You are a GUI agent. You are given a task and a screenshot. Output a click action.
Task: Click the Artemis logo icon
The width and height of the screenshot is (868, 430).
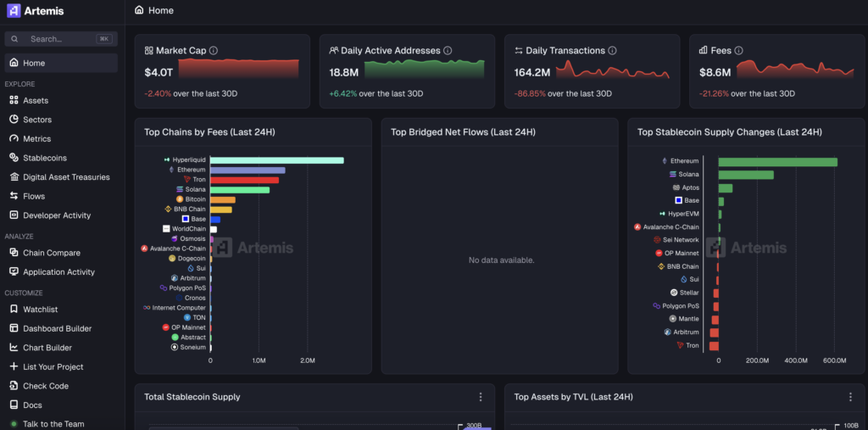pyautogui.click(x=14, y=10)
